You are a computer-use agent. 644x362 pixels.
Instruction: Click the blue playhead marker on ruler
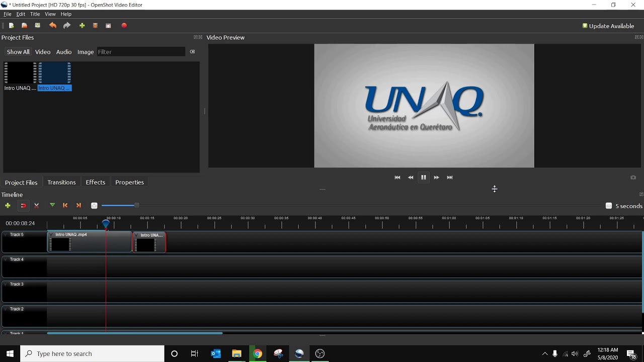coord(106,224)
